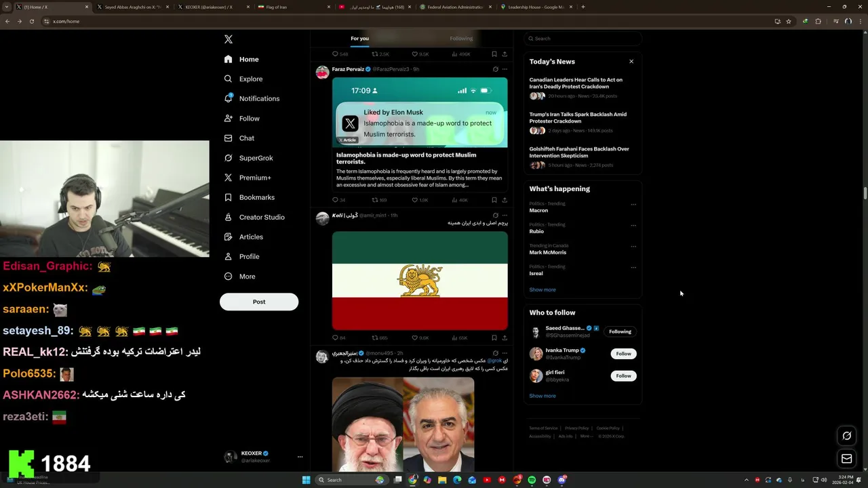Image resolution: width=868 pixels, height=488 pixels.
Task: Switch to Leadership House Google Maps tab
Action: tap(536, 7)
